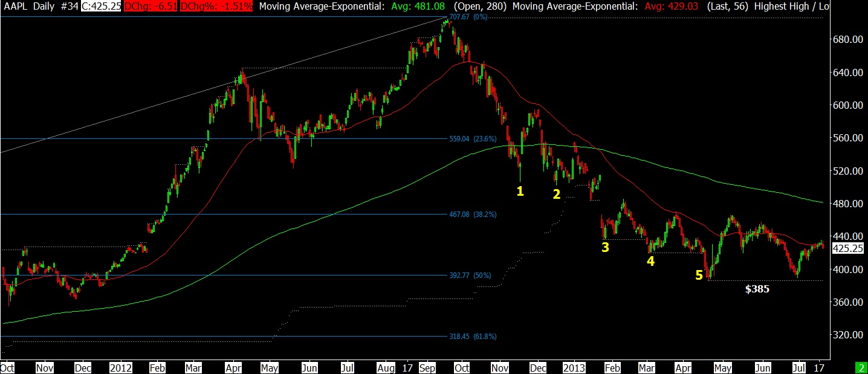Click the 392.77 (50%) Fibonacci label
868x374 pixels.
click(470, 276)
